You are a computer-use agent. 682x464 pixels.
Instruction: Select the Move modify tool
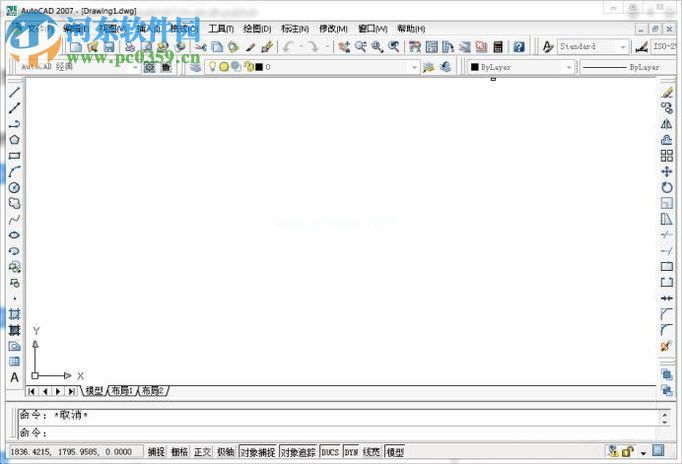click(x=667, y=171)
